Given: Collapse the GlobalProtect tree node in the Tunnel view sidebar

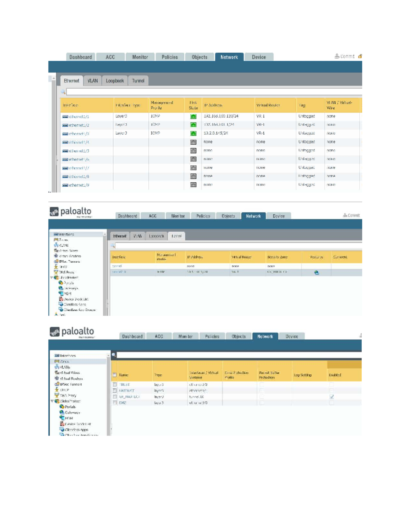Looking at the screenshot, I should pyautogui.click(x=52, y=277).
